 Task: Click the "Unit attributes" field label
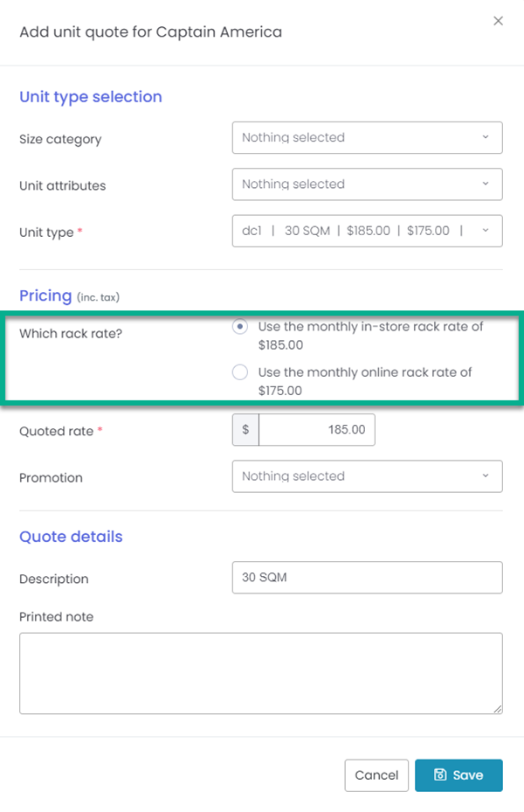pos(62,185)
